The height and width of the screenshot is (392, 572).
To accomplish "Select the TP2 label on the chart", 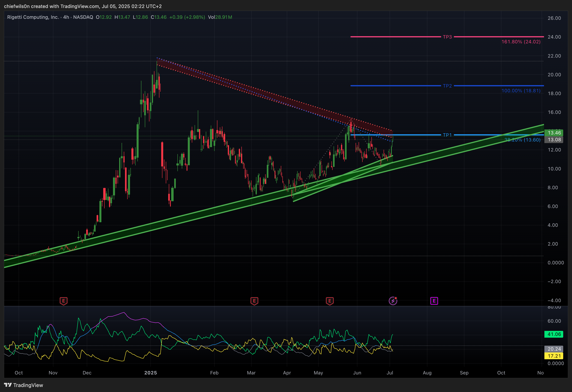I will click(x=447, y=86).
